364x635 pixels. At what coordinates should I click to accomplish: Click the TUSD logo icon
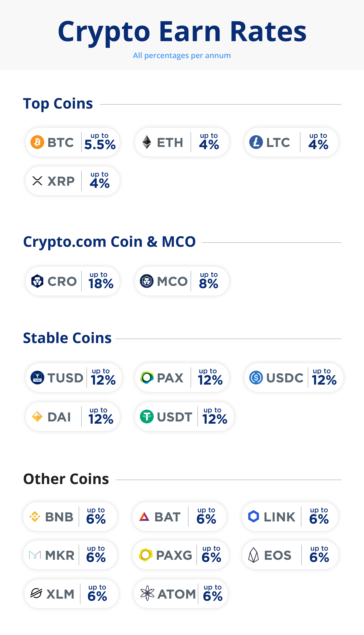pos(37,378)
